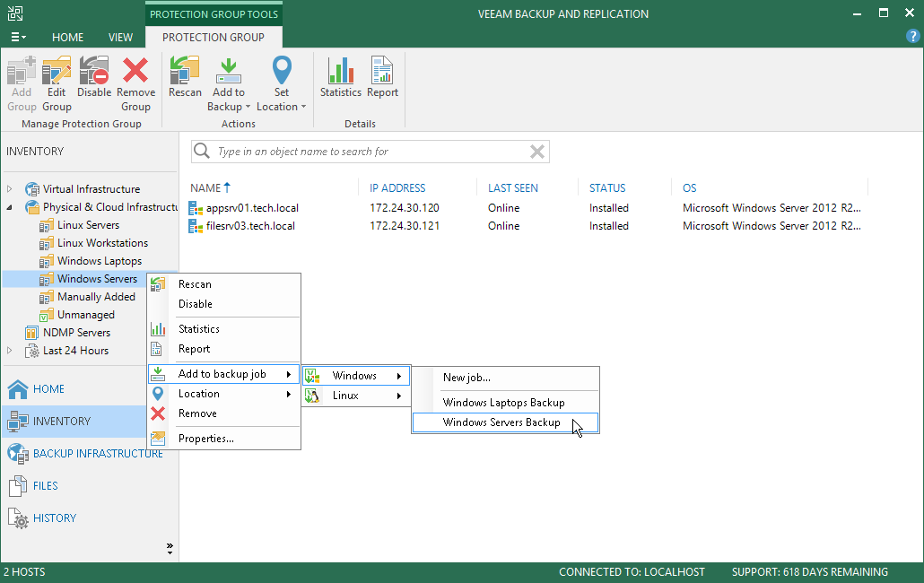924x583 pixels.
Task: Select IP address 172.24.30.121 cell
Action: click(405, 225)
